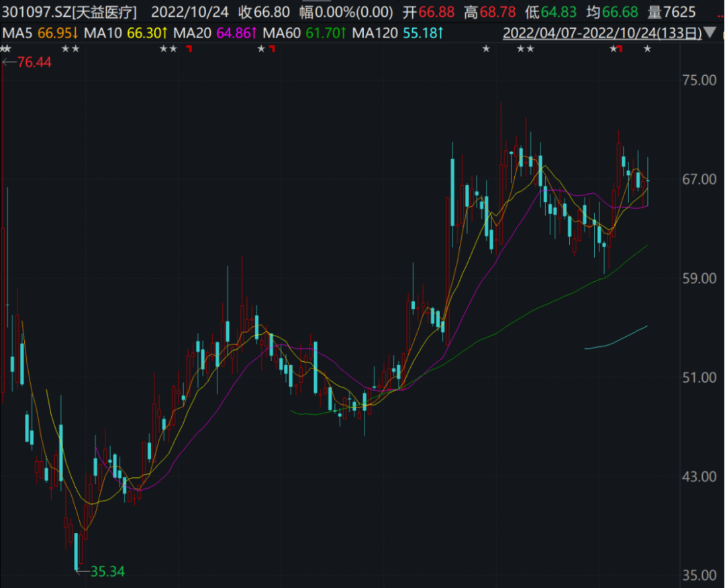Click the 2022/04/07-2022/10/24(133日) date range link
Viewport: 725px width, 588px height.
602,34
